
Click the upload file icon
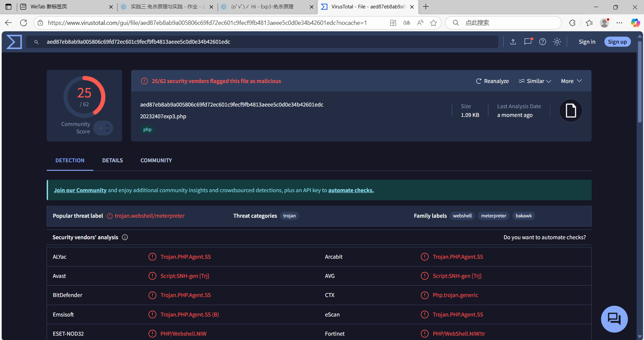(x=513, y=42)
